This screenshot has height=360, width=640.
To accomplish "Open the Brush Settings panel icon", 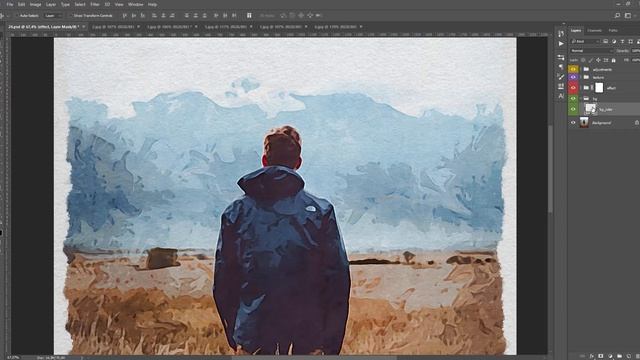I will coord(561,67).
